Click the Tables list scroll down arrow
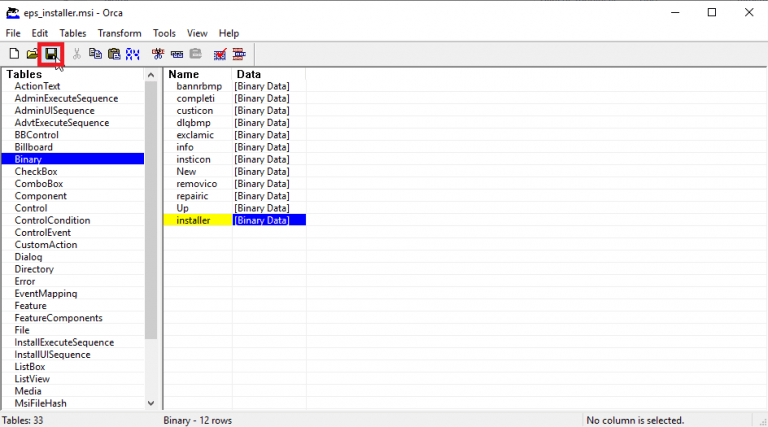 point(151,403)
